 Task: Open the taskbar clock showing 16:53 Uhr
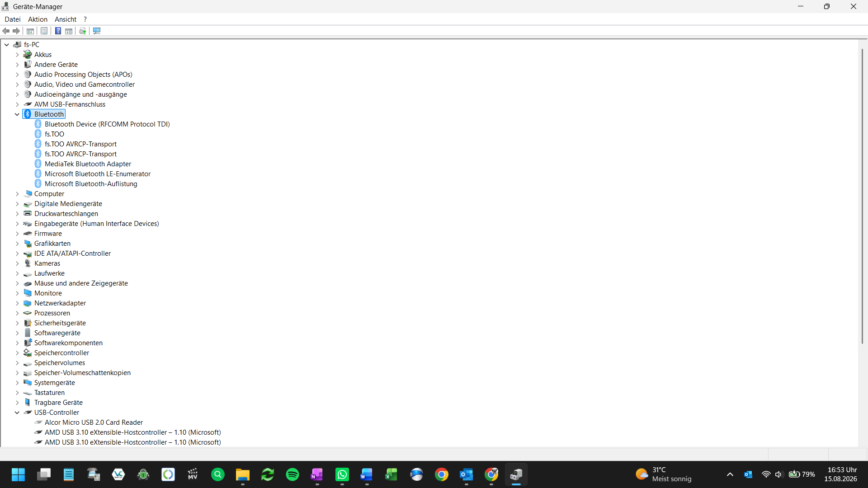pos(840,474)
